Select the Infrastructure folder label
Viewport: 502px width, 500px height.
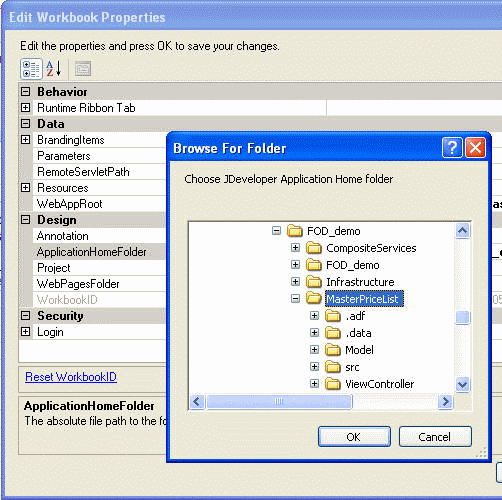tap(360, 282)
